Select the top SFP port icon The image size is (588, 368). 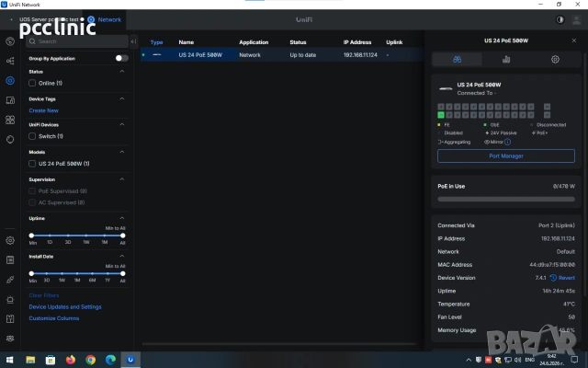547,107
